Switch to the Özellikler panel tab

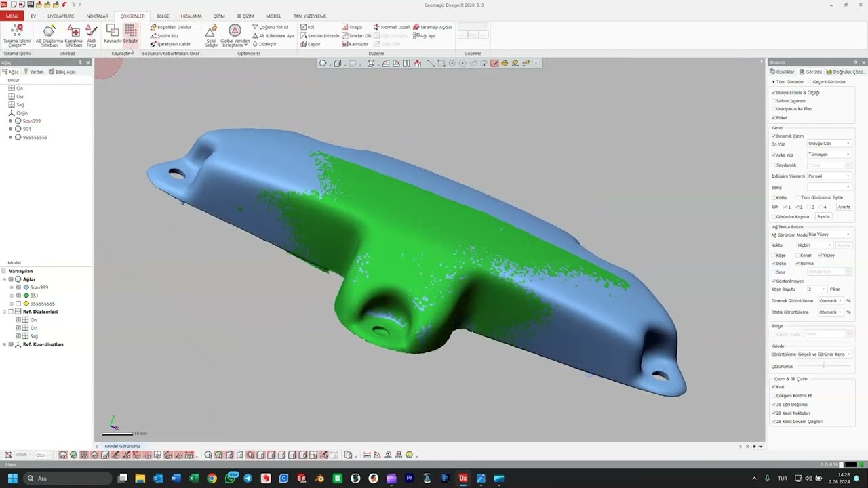pos(783,72)
